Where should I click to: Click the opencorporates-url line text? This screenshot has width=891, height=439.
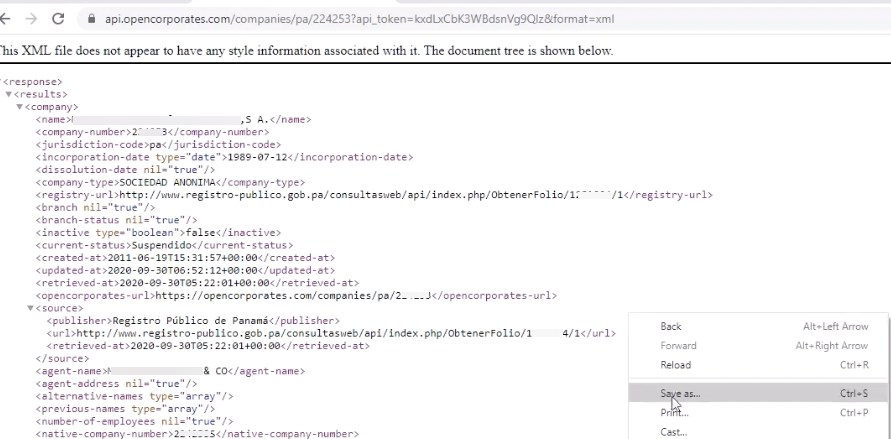(x=296, y=295)
